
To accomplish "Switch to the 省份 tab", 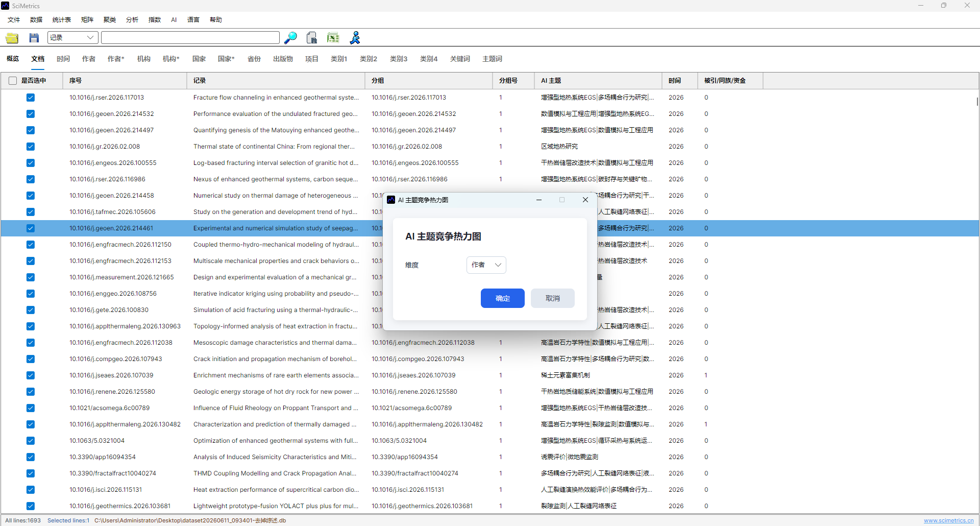I will tap(254, 59).
